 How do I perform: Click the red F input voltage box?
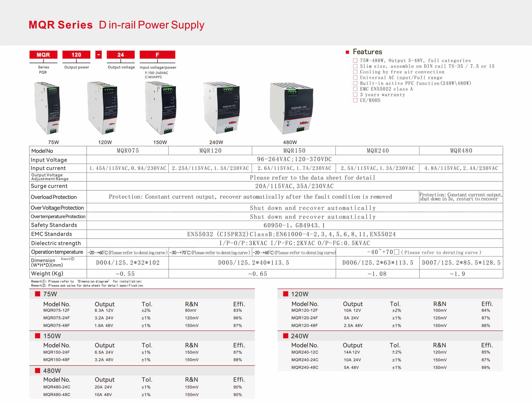[157, 54]
